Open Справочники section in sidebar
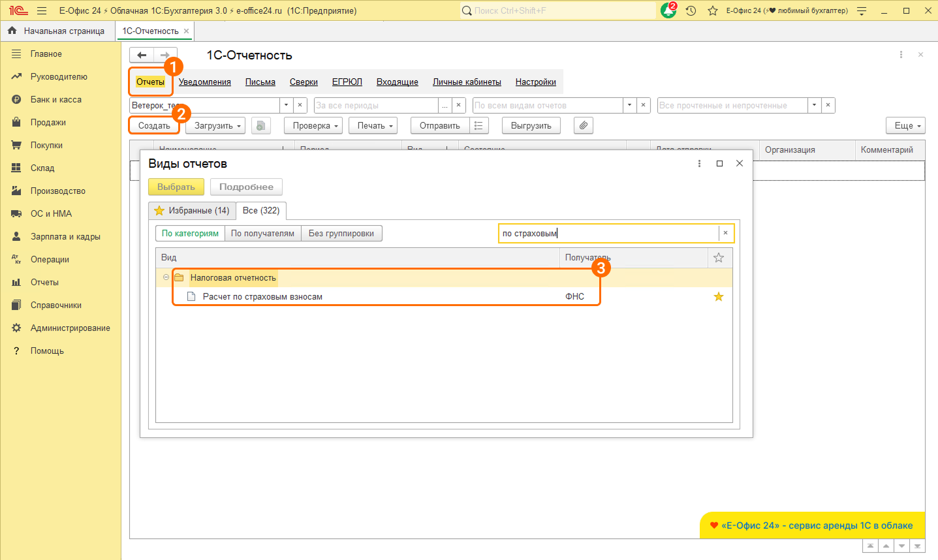938x560 pixels. [55, 305]
